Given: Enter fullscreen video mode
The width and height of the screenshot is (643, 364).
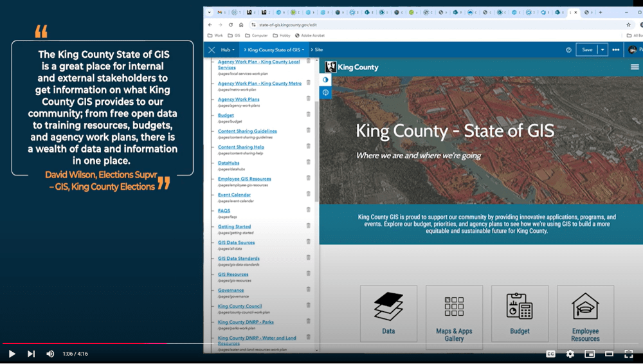Looking at the screenshot, I should [x=629, y=354].
